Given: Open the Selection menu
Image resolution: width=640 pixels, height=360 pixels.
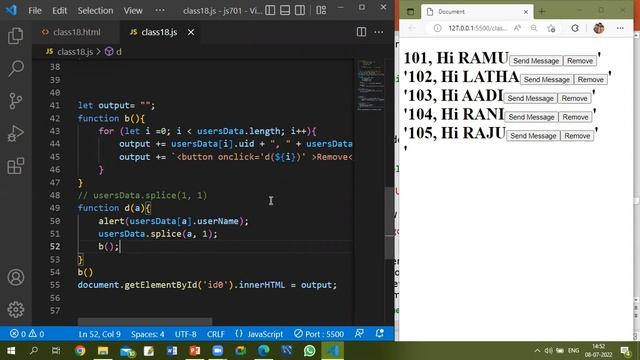Looking at the screenshot, I should pos(96,11).
